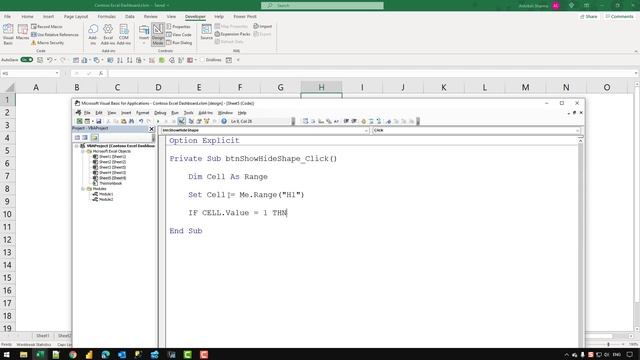This screenshot has height=360, width=640.
Task: Toggle Use Relative References option
Action: [55, 35]
